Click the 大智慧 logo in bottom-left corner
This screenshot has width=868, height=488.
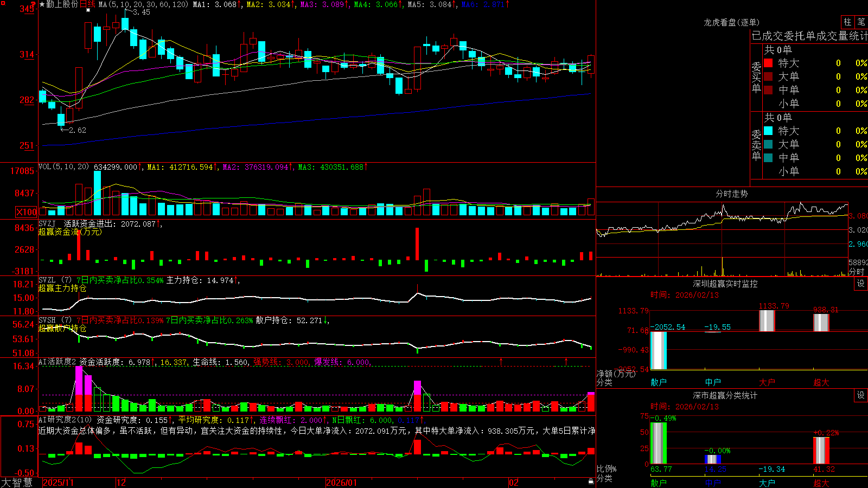[x=17, y=483]
